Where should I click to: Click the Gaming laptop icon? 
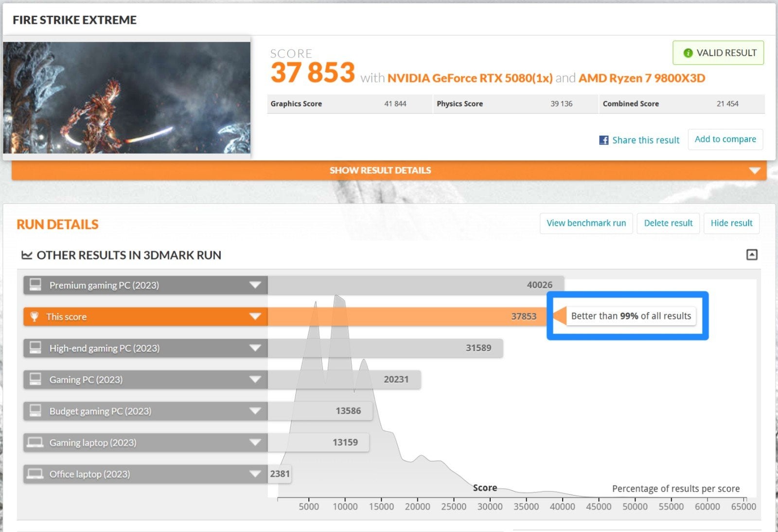coord(35,442)
